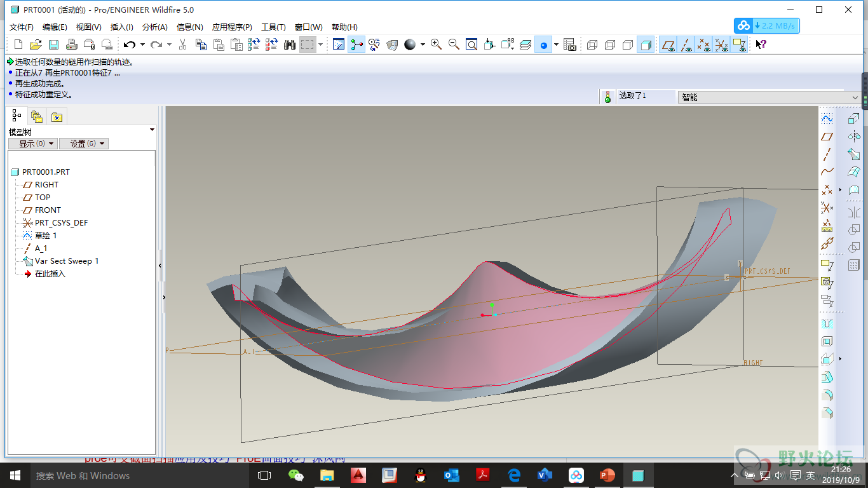
Task: Open blue dot display dropdown arrow
Action: 556,44
